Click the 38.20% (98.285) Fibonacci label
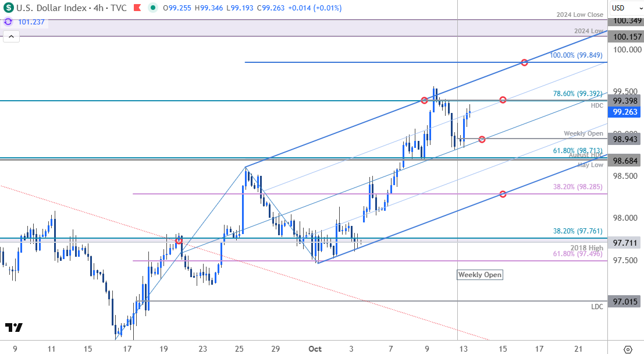644x354 pixels. coord(578,187)
